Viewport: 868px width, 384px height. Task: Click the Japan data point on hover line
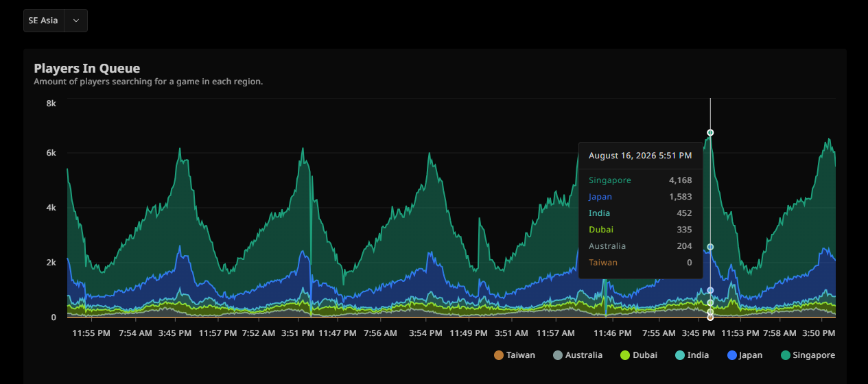pyautogui.click(x=710, y=247)
